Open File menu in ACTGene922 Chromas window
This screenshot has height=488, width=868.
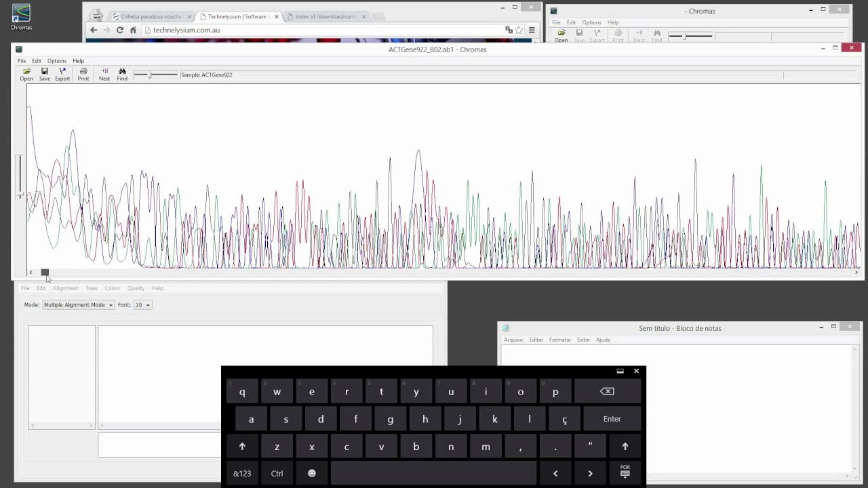22,61
